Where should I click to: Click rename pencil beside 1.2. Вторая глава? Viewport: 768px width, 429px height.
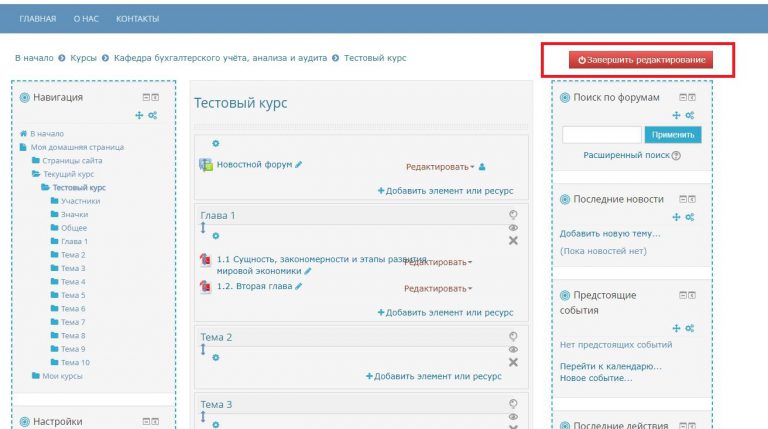pos(298,286)
